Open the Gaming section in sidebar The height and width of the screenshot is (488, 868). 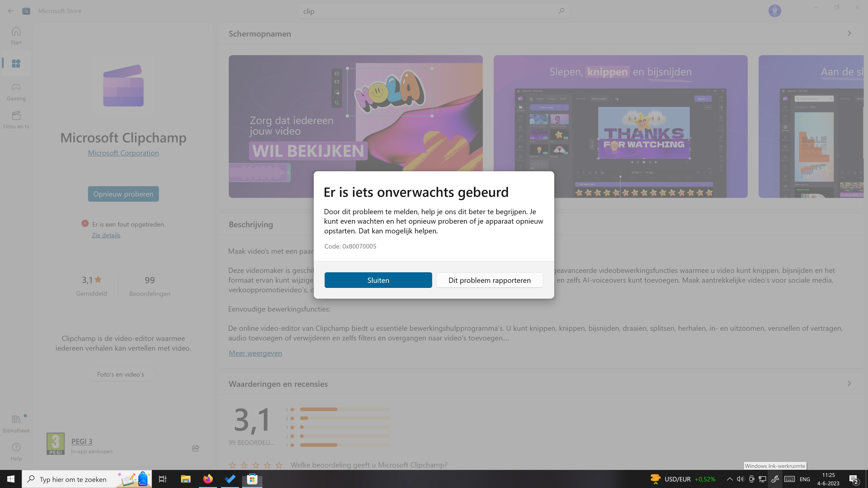pos(16,92)
